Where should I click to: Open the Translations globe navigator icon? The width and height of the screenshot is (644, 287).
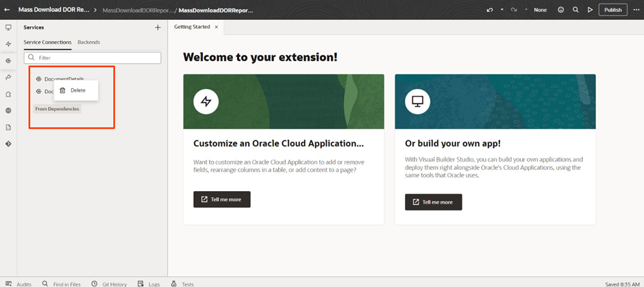click(x=8, y=110)
